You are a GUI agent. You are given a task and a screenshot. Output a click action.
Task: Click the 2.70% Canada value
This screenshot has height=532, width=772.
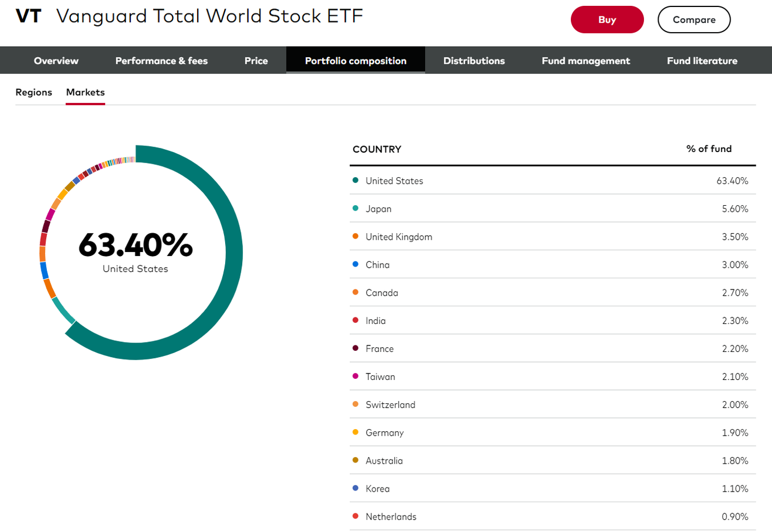(735, 293)
